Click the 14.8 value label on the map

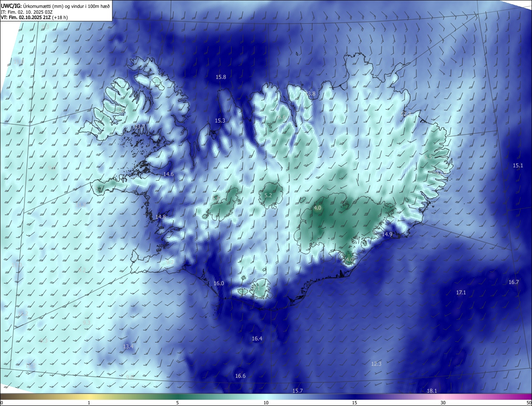pos(160,217)
